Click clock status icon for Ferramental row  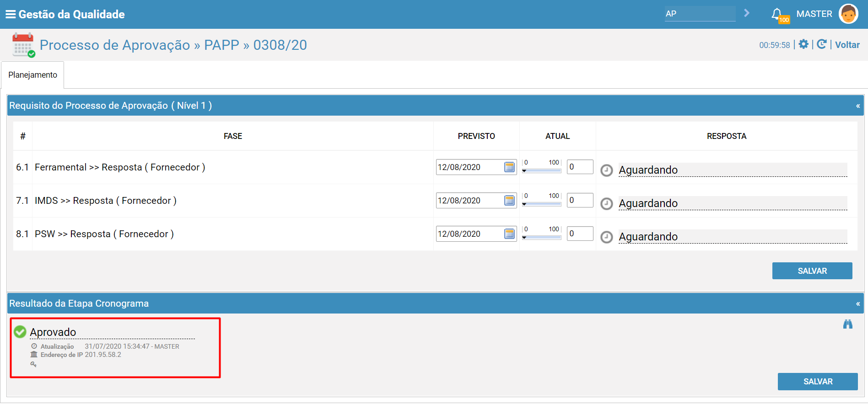(x=606, y=170)
